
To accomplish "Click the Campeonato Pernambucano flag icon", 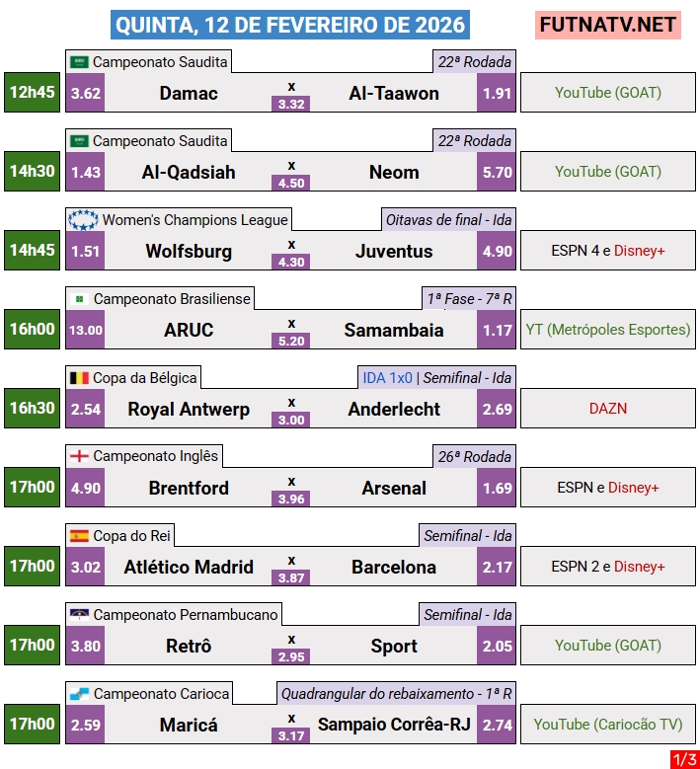I will (x=79, y=615).
